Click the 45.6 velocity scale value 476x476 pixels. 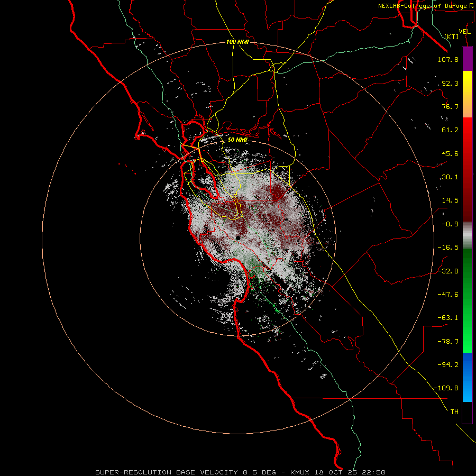[x=450, y=153]
